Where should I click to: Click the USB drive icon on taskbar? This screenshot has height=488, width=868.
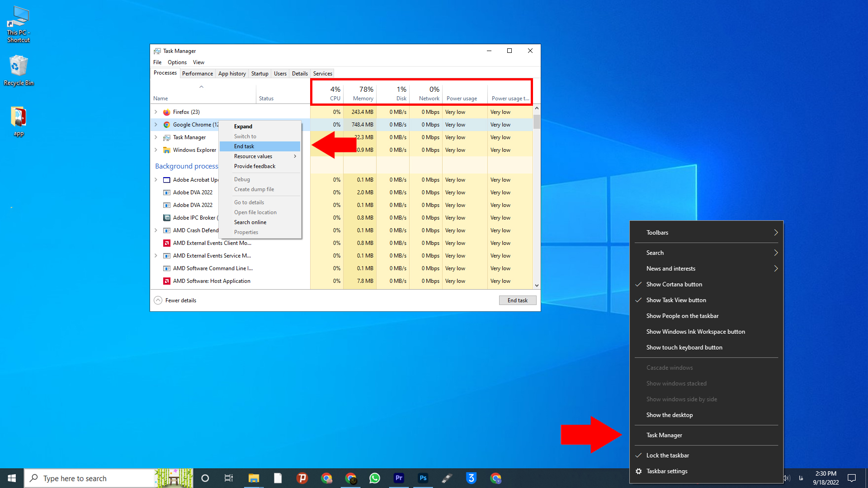coord(447,478)
